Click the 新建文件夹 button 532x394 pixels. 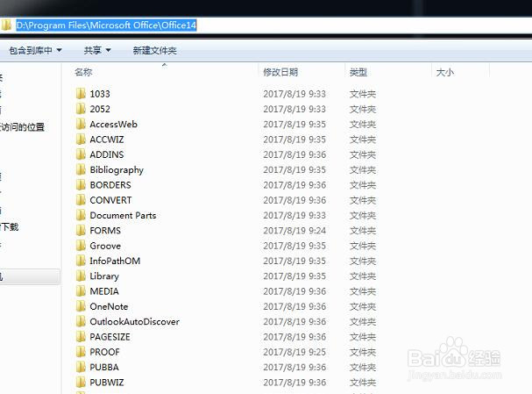coord(155,51)
